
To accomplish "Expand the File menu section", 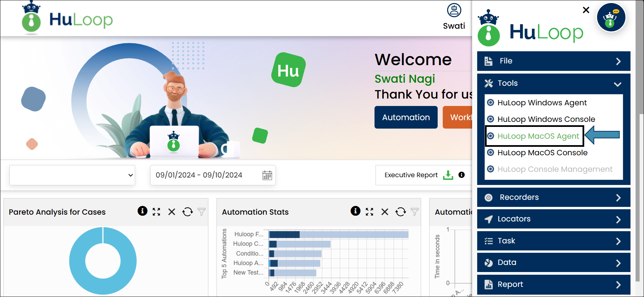I will [553, 61].
